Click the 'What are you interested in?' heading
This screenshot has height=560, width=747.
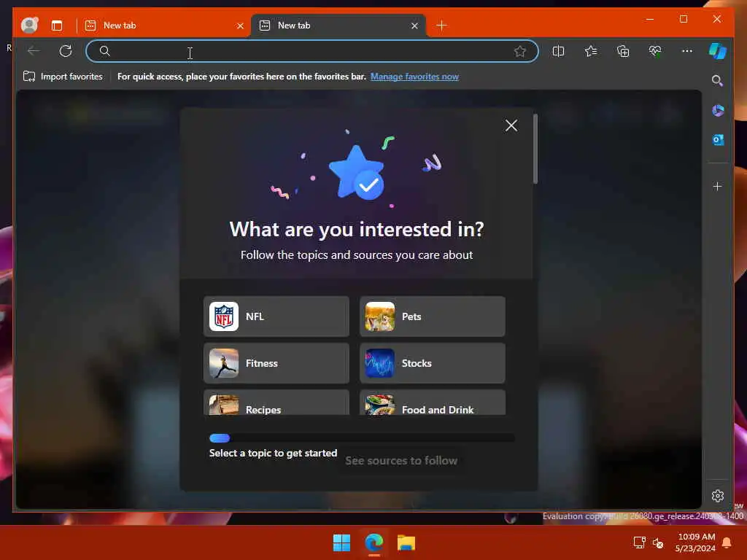click(357, 229)
